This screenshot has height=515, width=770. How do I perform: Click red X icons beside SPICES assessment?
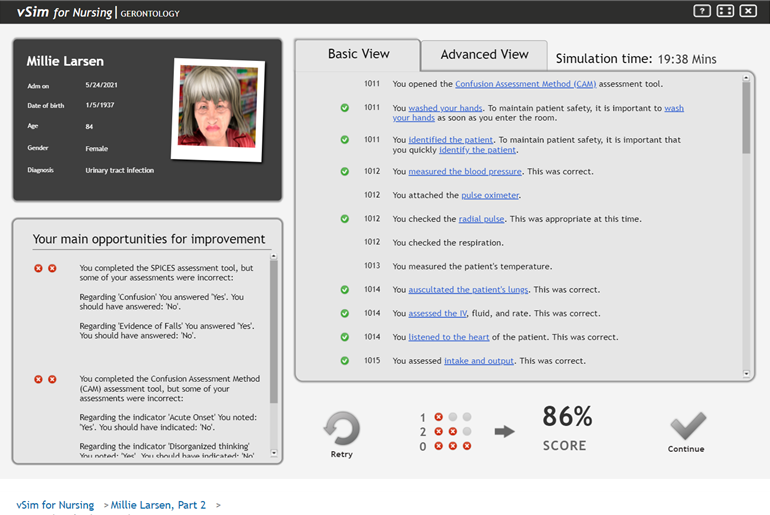[x=45, y=268]
